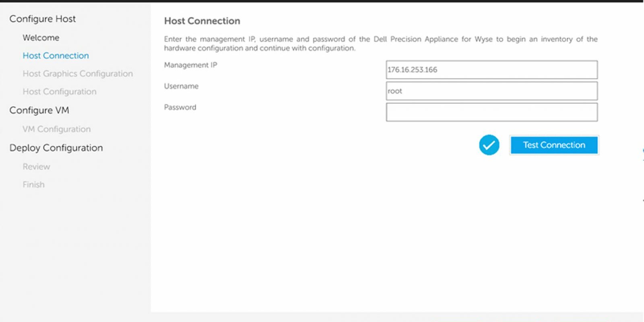Focus the Management IP input field
644x322 pixels.
pos(491,70)
